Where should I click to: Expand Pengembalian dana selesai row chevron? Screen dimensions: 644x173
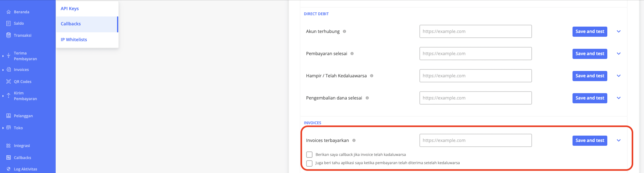click(x=619, y=98)
